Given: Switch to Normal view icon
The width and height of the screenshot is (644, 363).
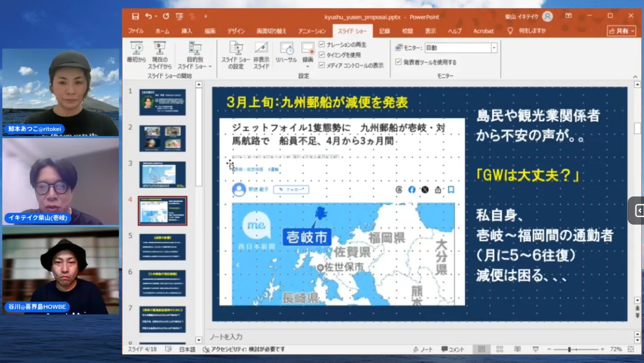Looking at the screenshot, I should (x=481, y=349).
